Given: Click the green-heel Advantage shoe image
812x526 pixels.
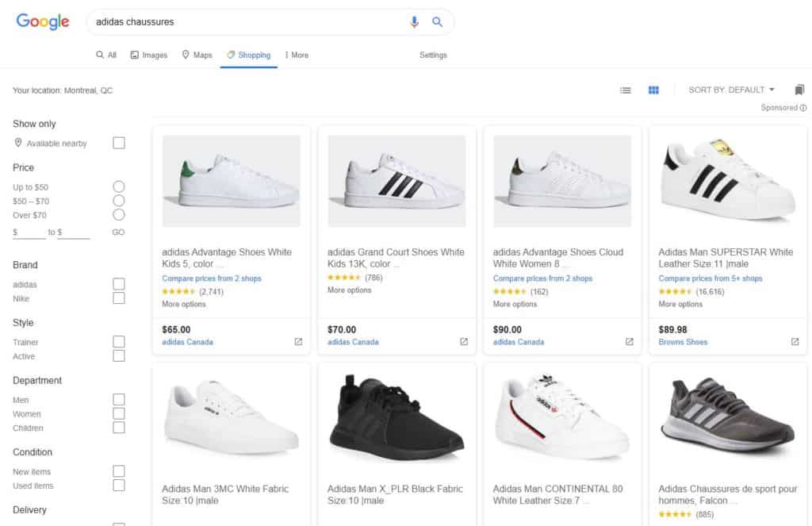Looking at the screenshot, I should point(232,181).
